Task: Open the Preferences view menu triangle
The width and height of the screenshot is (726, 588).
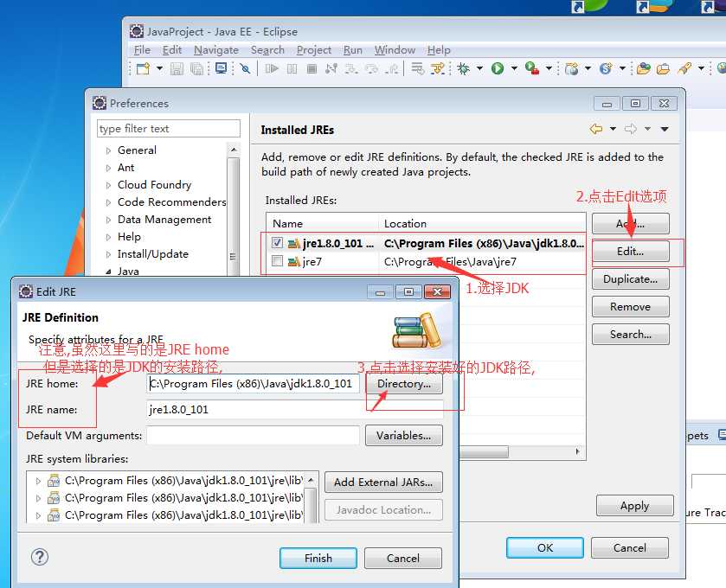Action: pos(665,129)
